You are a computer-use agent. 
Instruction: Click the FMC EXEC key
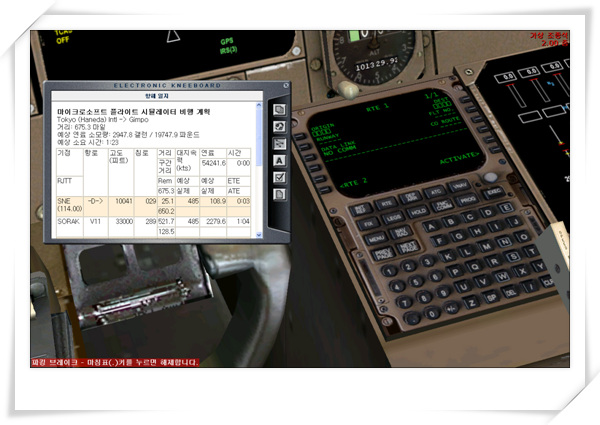click(492, 192)
